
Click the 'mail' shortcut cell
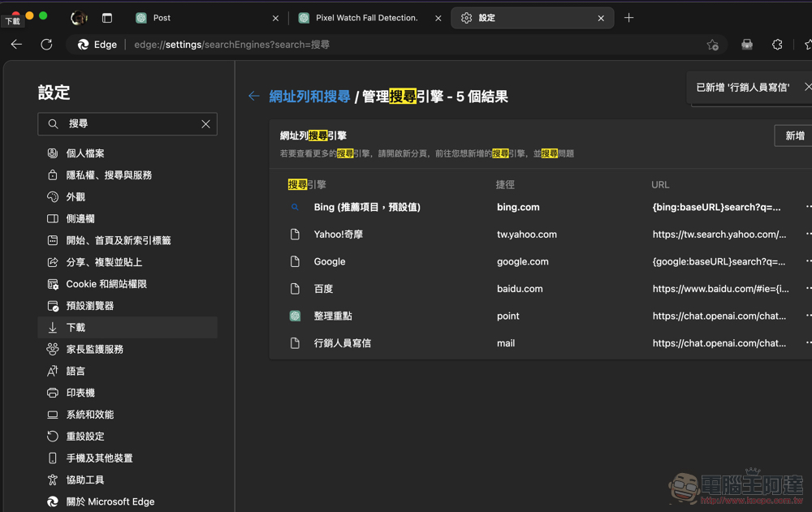(x=506, y=342)
